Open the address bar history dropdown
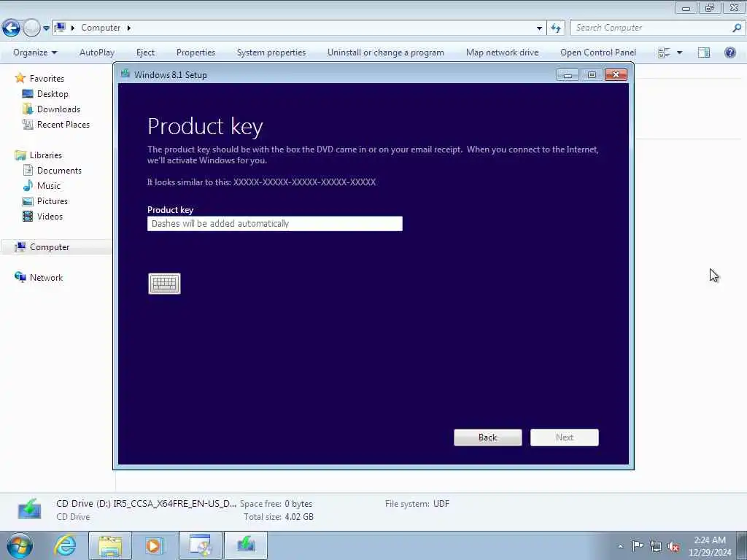 pos(539,28)
